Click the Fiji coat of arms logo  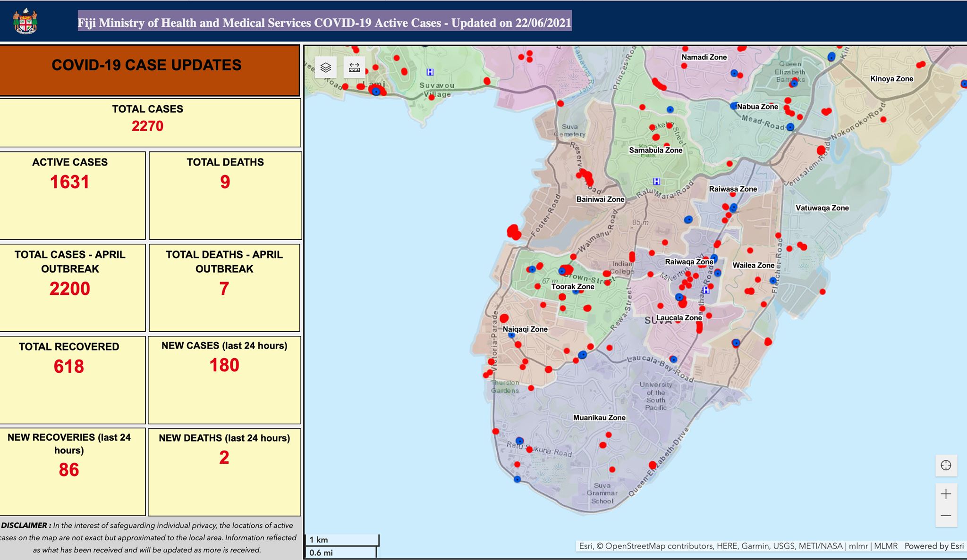click(x=25, y=21)
